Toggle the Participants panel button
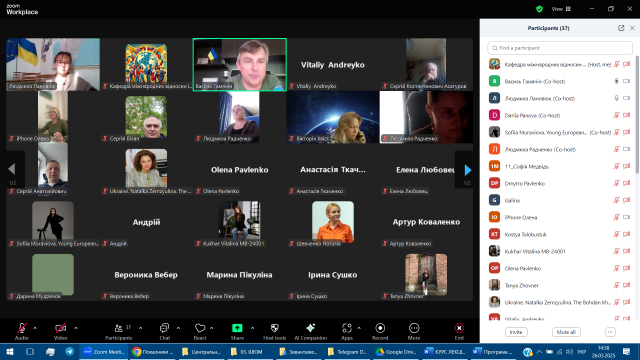The image size is (640, 360). pos(118,328)
